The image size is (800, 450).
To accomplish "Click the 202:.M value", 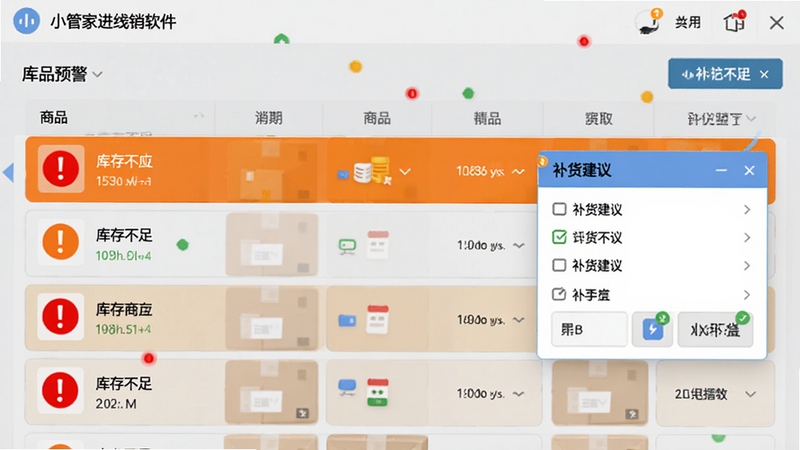I will click(x=116, y=404).
